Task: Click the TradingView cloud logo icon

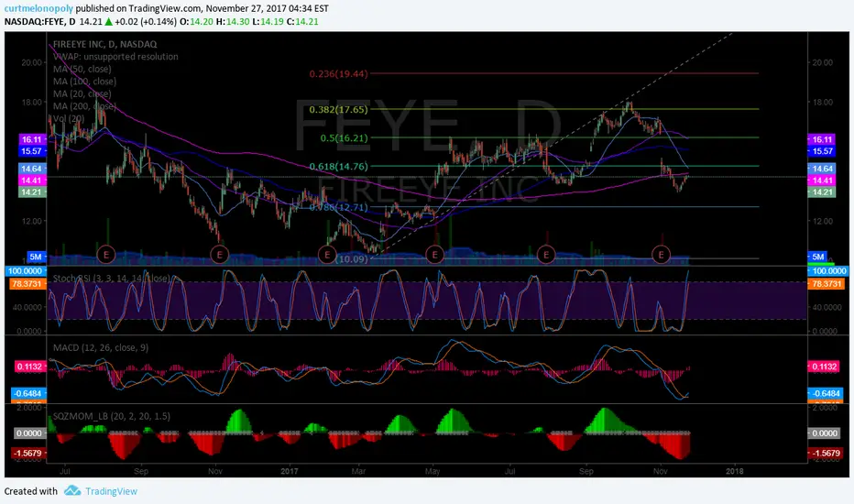Action: [72, 490]
